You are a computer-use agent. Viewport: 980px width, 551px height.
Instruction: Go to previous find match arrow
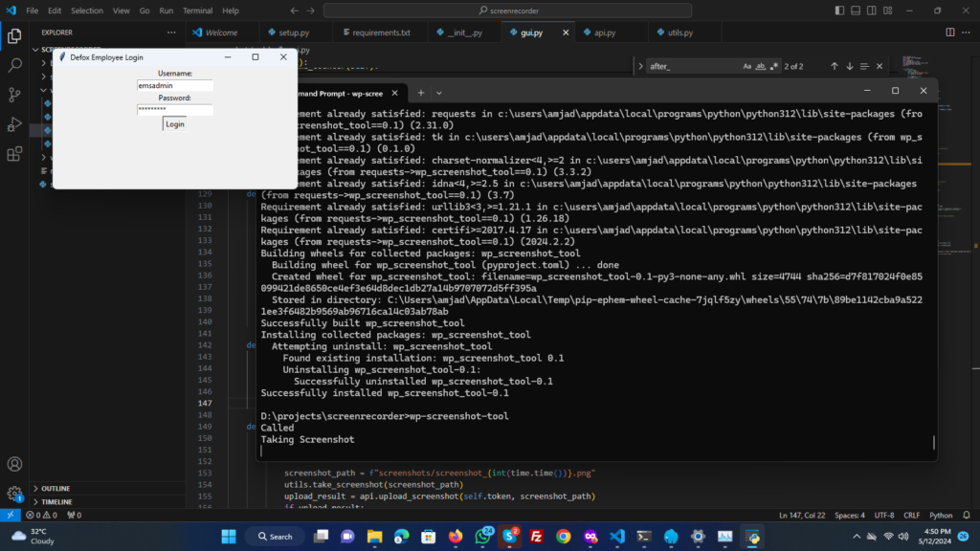pos(834,66)
